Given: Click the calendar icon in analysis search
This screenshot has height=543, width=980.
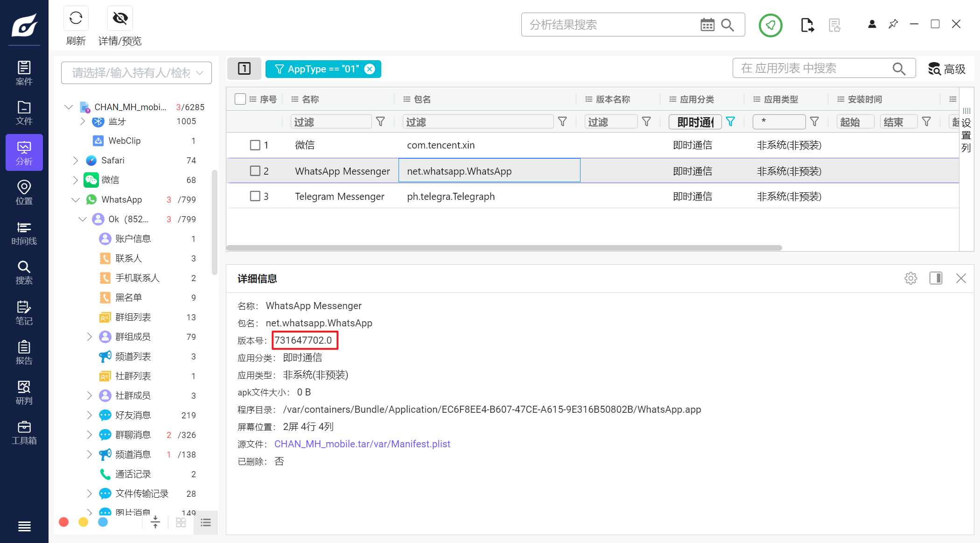Looking at the screenshot, I should (707, 25).
